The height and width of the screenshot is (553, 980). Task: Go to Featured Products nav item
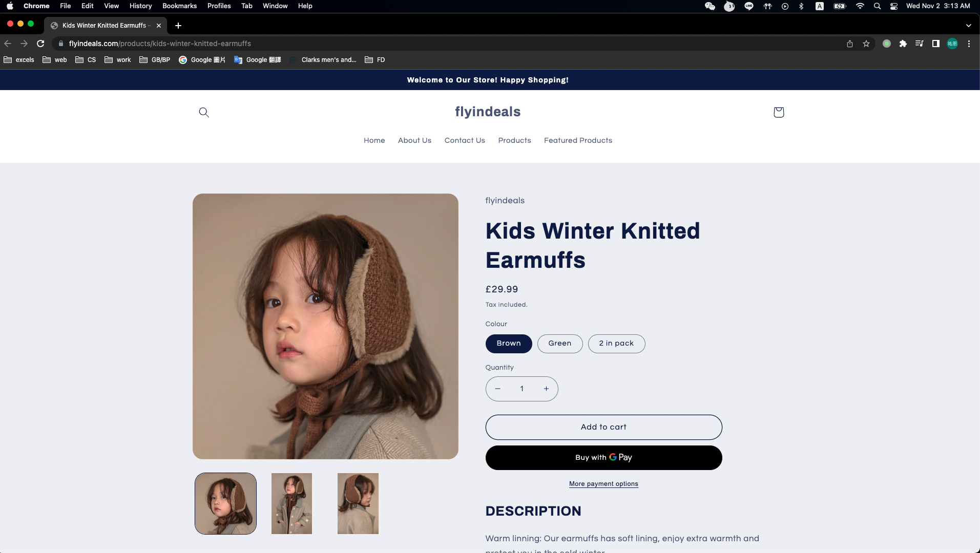pyautogui.click(x=578, y=140)
